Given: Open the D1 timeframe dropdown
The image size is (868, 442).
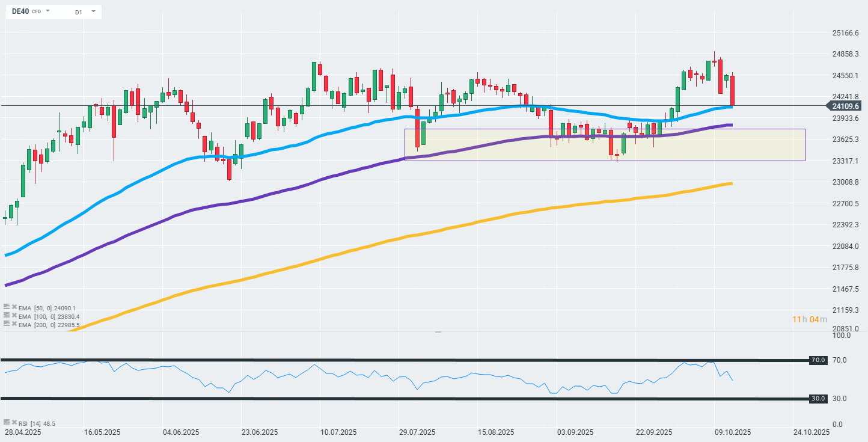Looking at the screenshot, I should [x=93, y=11].
